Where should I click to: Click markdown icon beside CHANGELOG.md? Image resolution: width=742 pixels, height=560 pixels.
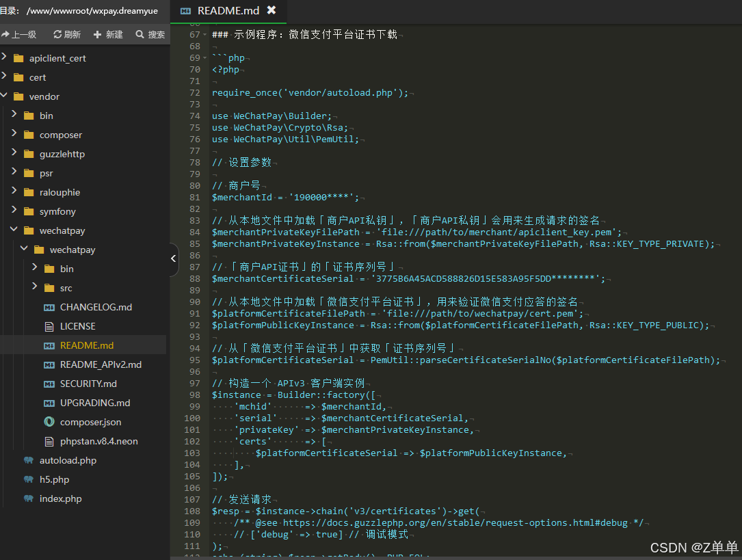click(49, 308)
